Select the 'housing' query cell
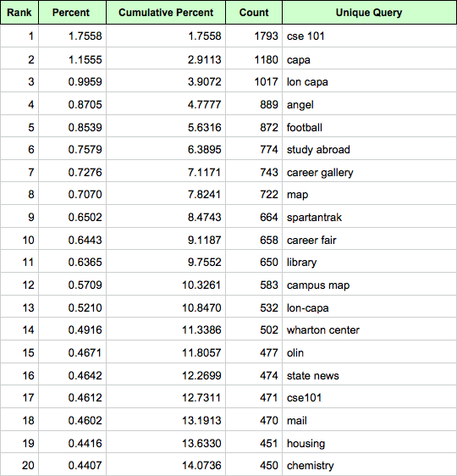This screenshot has width=457, height=476. pyautogui.click(x=369, y=443)
